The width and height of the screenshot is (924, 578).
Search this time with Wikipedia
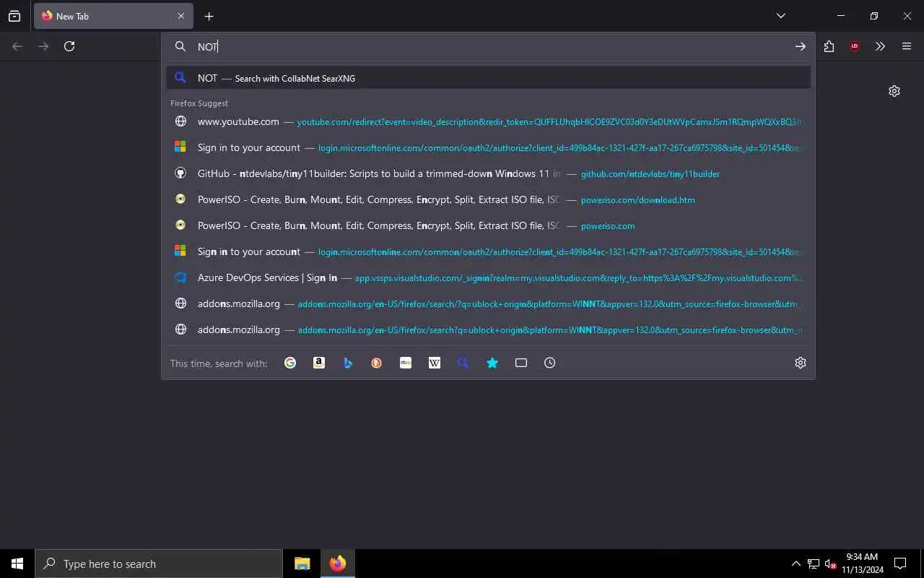point(435,363)
